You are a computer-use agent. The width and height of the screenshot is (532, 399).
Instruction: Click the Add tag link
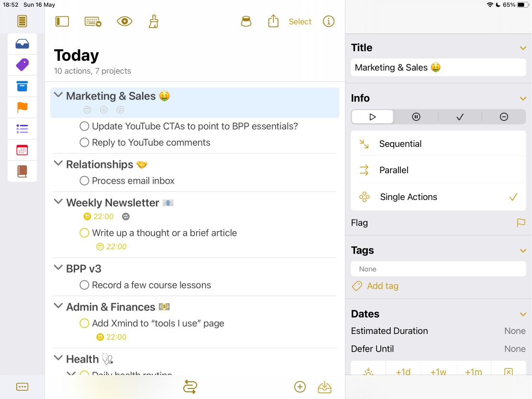pyautogui.click(x=382, y=286)
